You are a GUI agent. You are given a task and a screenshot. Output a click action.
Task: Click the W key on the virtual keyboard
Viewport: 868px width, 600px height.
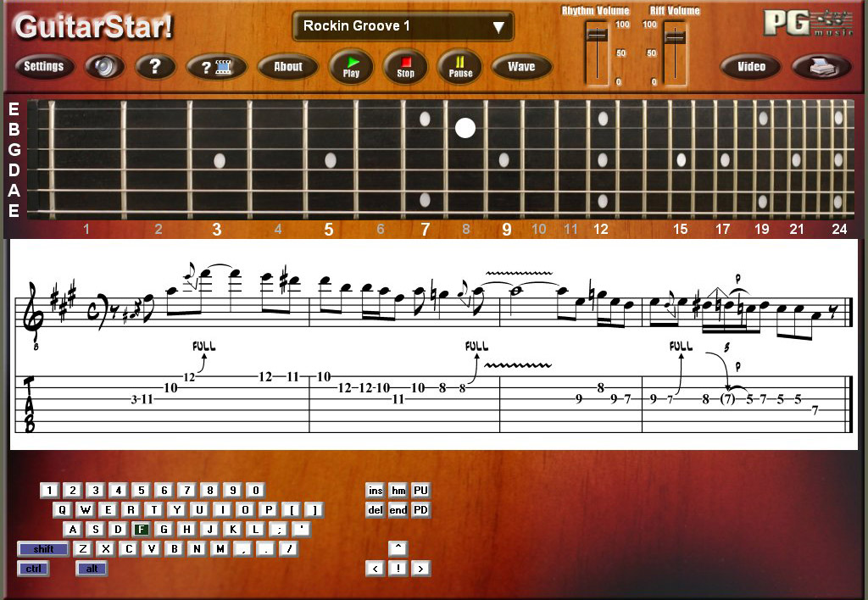coord(86,510)
